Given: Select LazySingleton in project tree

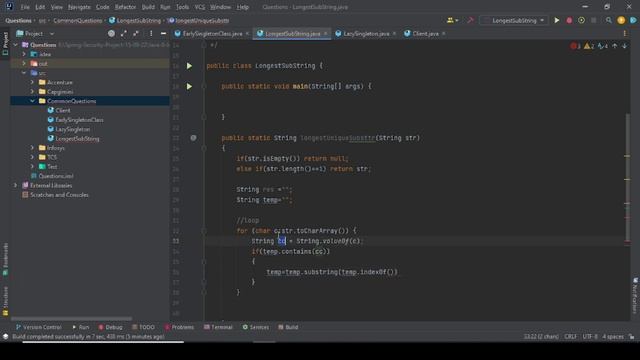Looking at the screenshot, I should (x=73, y=129).
